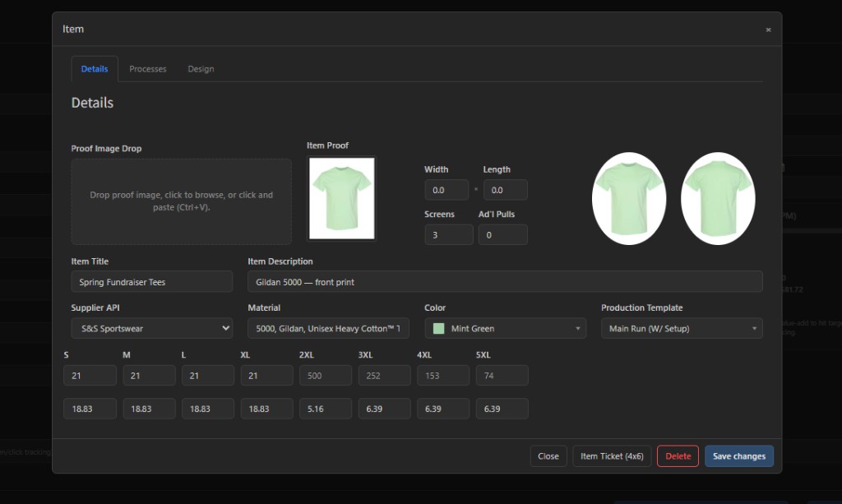Switch to the Details tab
This screenshot has width=842, height=504.
tap(95, 69)
